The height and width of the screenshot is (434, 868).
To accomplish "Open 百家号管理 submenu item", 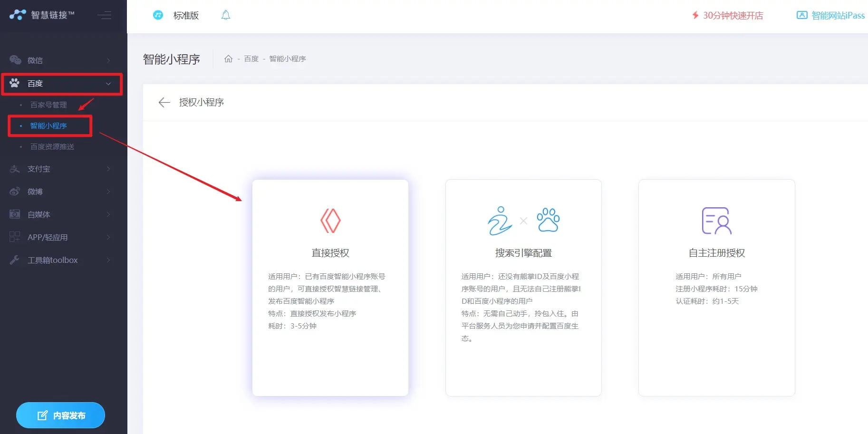I will tap(48, 105).
